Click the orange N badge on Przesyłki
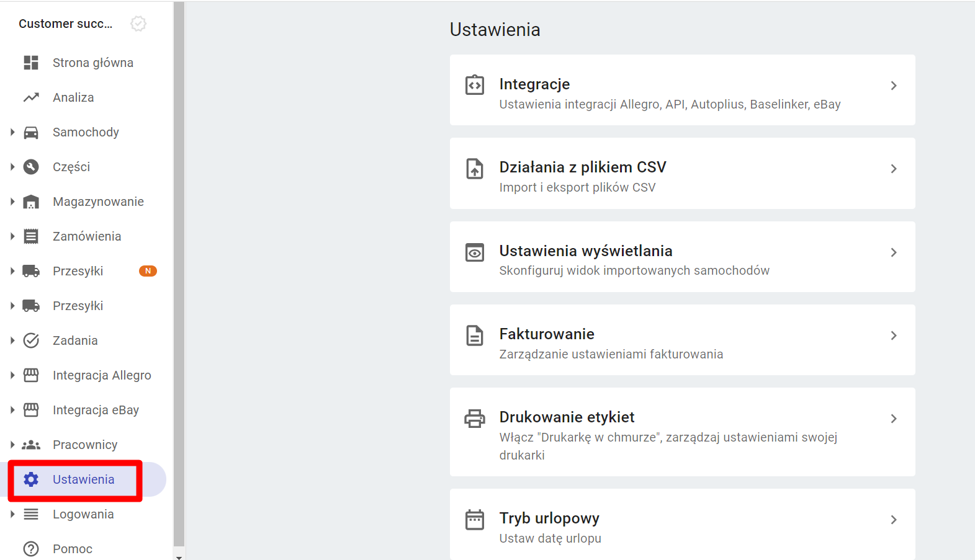This screenshot has width=975, height=560. pos(148,271)
